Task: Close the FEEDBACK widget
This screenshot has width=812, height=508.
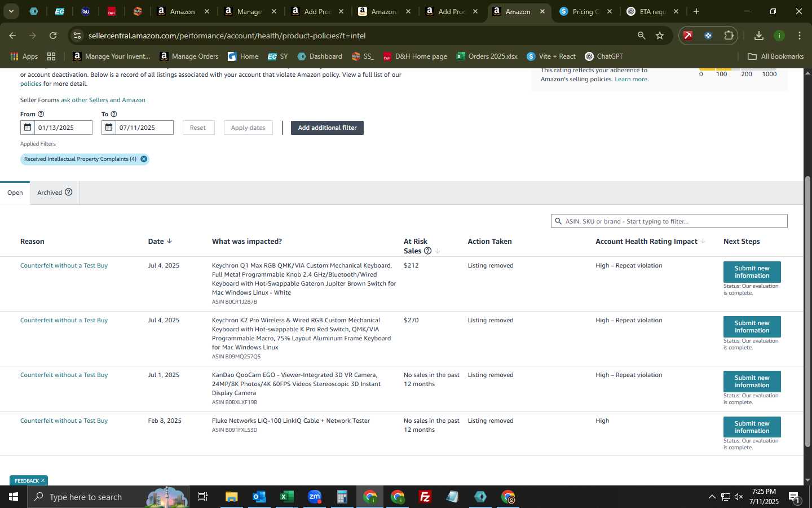Action: point(43,481)
